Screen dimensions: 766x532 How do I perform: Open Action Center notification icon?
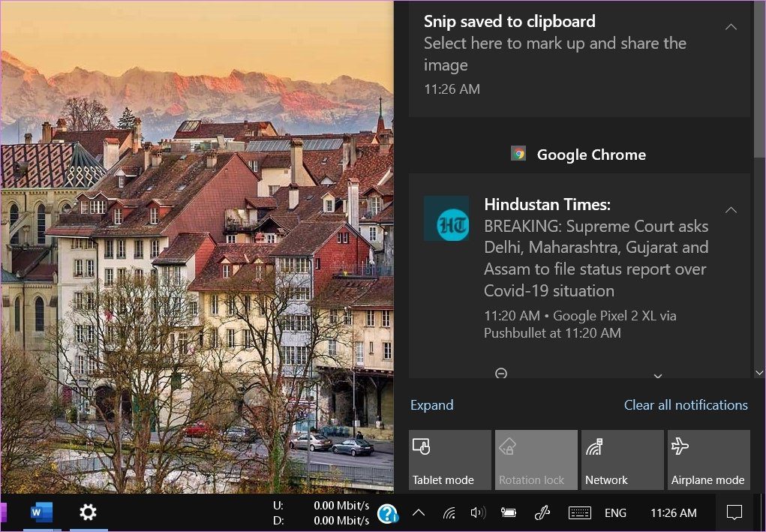point(734,513)
